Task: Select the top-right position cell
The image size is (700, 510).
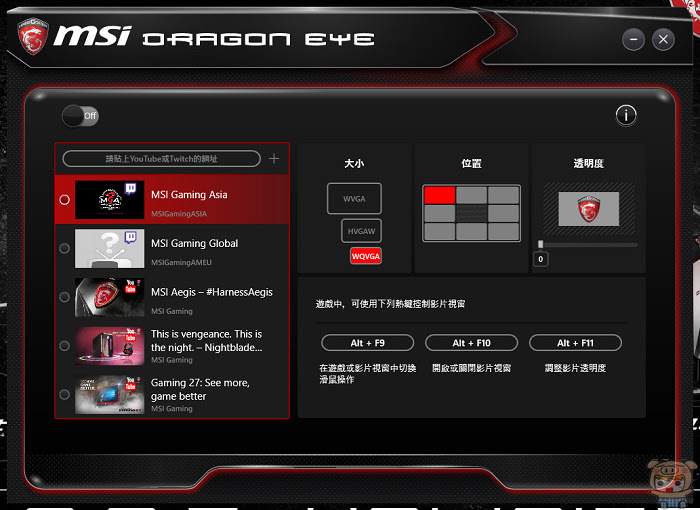Action: [x=504, y=195]
